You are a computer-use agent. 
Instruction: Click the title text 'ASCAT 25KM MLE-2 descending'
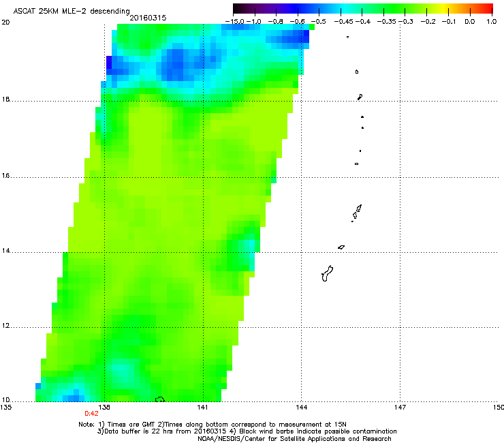[72, 11]
